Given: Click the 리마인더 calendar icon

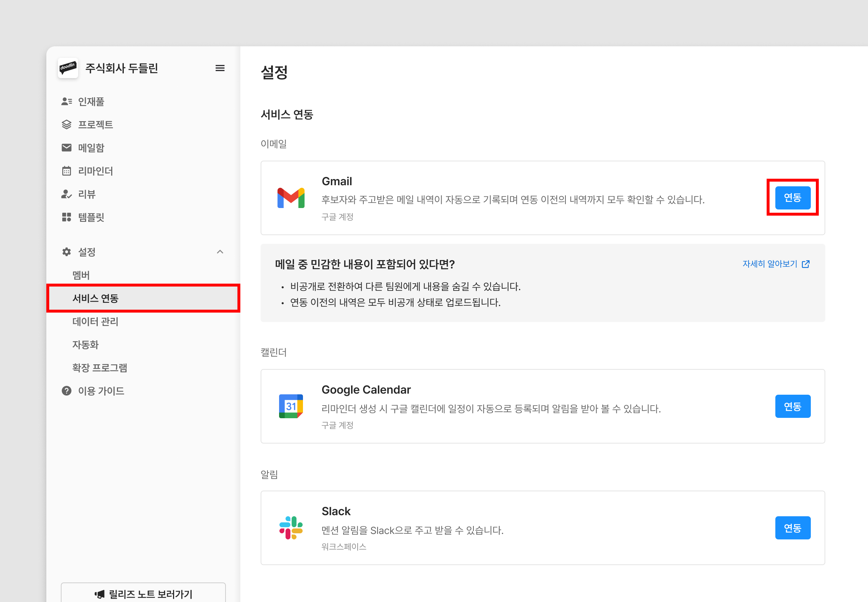Looking at the screenshot, I should pos(66,171).
